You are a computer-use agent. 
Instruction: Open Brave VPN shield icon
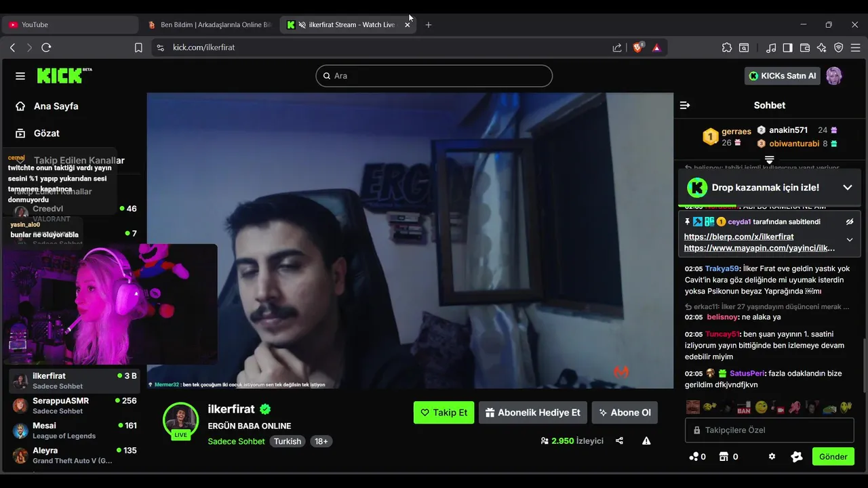[839, 47]
